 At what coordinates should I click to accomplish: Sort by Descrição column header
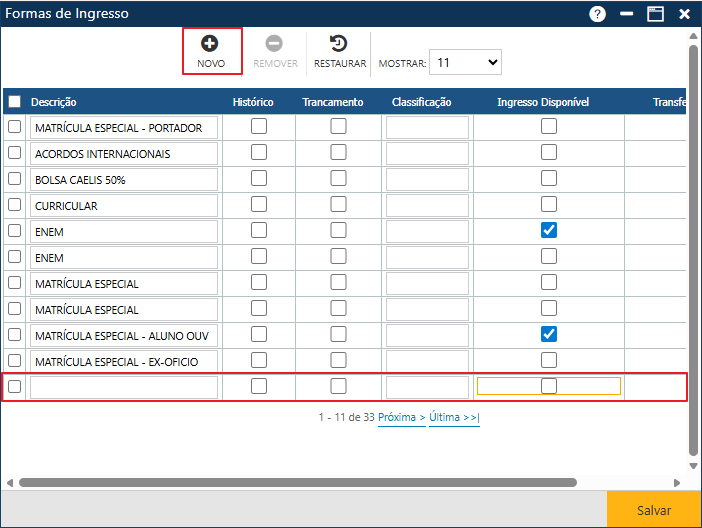pos(53,102)
